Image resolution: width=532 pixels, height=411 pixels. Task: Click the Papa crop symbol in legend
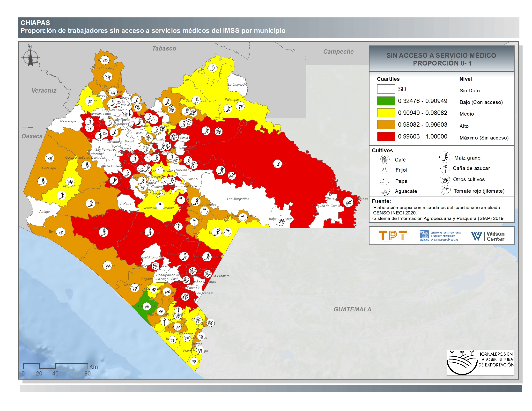click(x=384, y=180)
